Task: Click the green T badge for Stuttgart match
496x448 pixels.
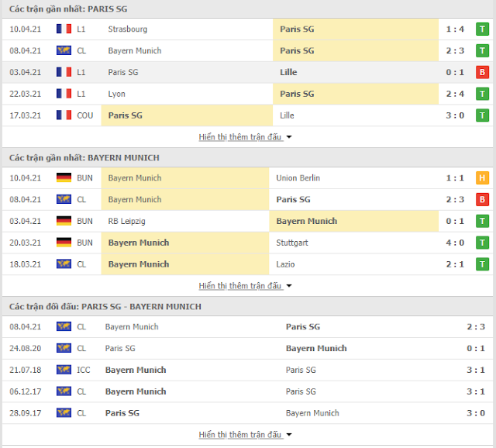Action: tap(482, 243)
